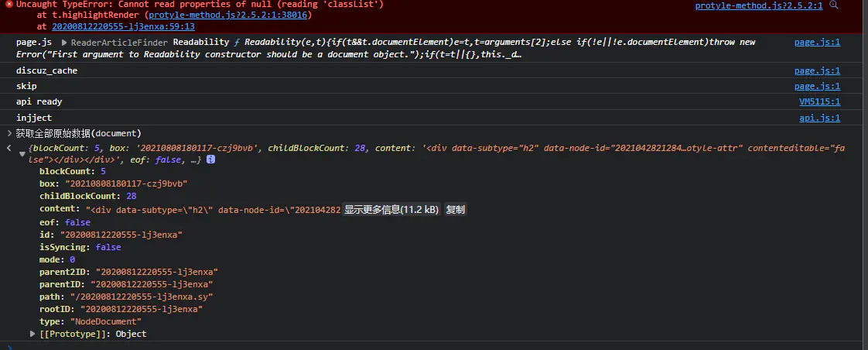Expand the [[Prototype]]: Object entry

click(32, 334)
